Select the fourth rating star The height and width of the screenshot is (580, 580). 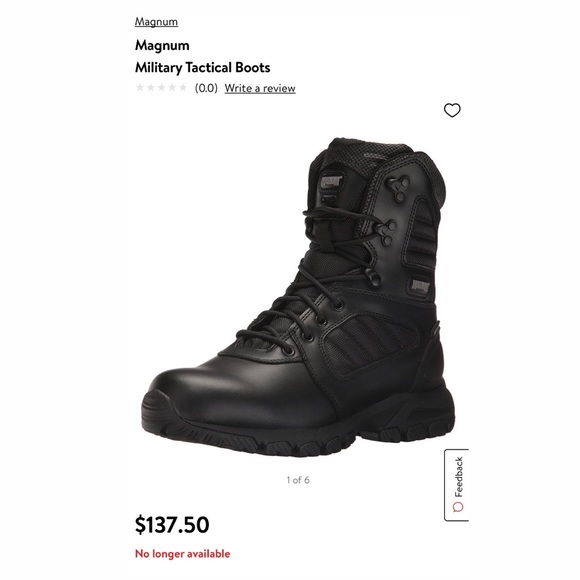[172, 88]
